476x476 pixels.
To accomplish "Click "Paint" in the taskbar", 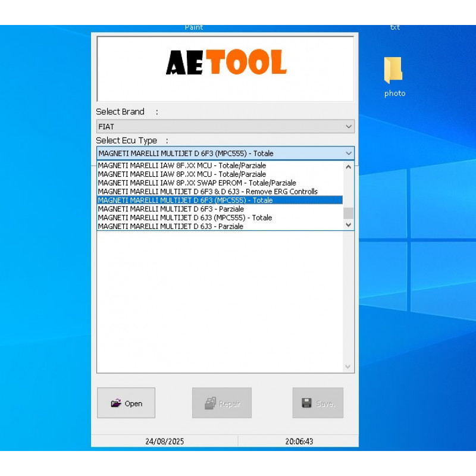I will [x=194, y=27].
